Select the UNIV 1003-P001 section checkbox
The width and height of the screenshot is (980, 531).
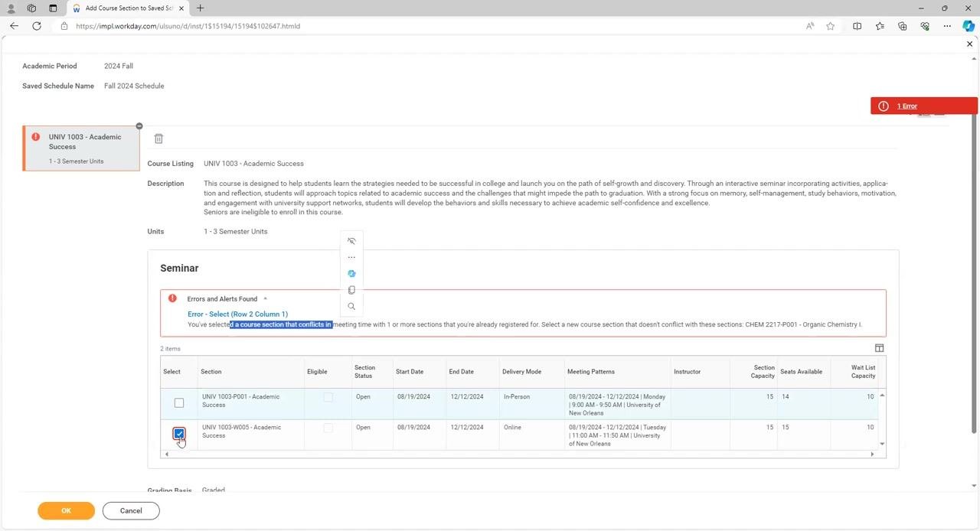179,403
